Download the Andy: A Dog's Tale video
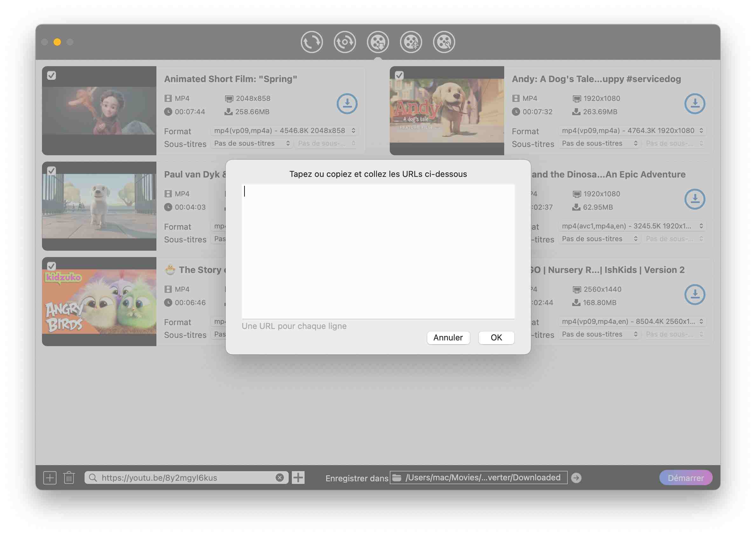The width and height of the screenshot is (756, 537). (x=695, y=104)
